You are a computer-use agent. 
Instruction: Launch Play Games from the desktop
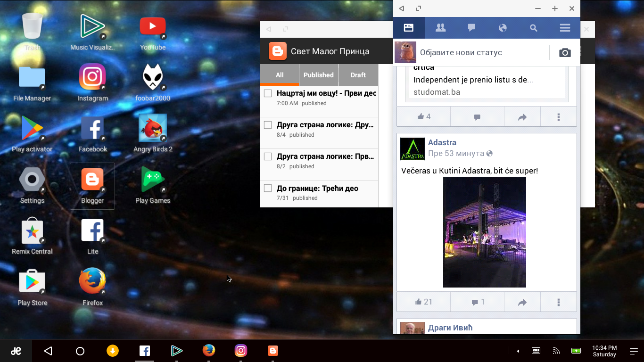(x=153, y=185)
